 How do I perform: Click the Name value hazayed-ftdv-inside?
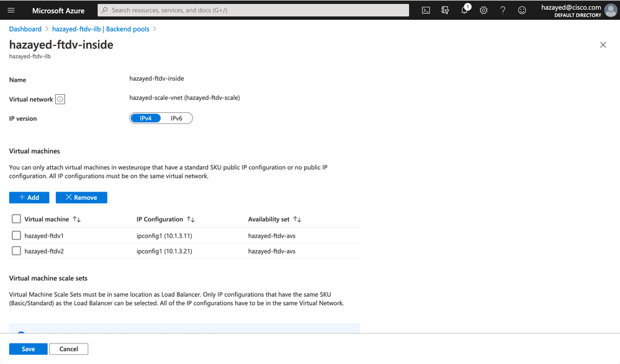pyautogui.click(x=156, y=79)
